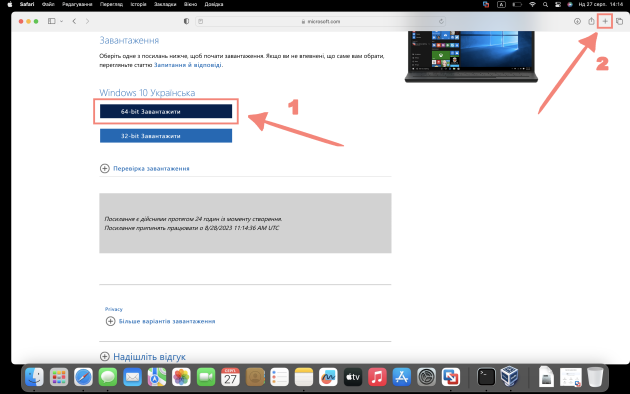Image resolution: width=630 pixels, height=394 pixels.
Task: Reload page icon in address bar
Action: [441, 21]
